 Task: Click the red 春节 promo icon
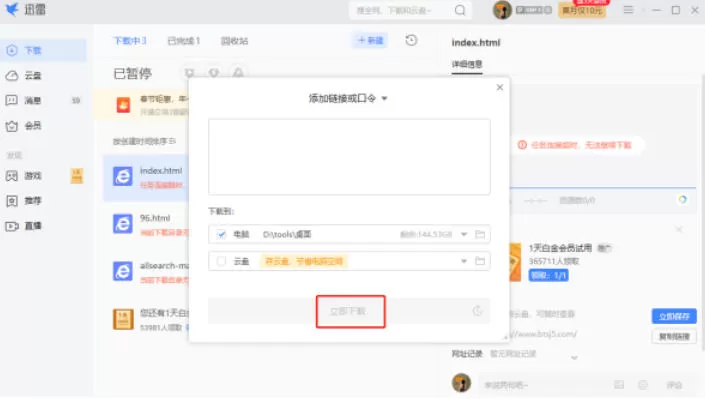pyautogui.click(x=123, y=105)
